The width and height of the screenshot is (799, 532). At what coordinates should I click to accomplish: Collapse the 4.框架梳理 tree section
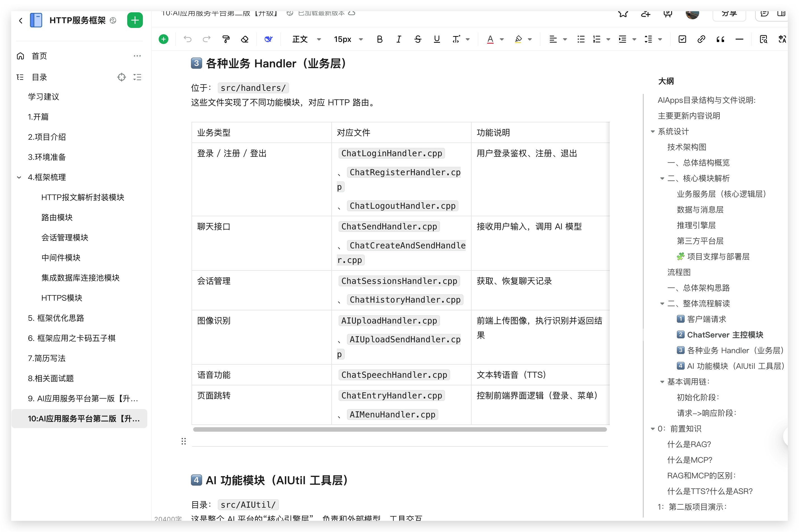pos(19,177)
